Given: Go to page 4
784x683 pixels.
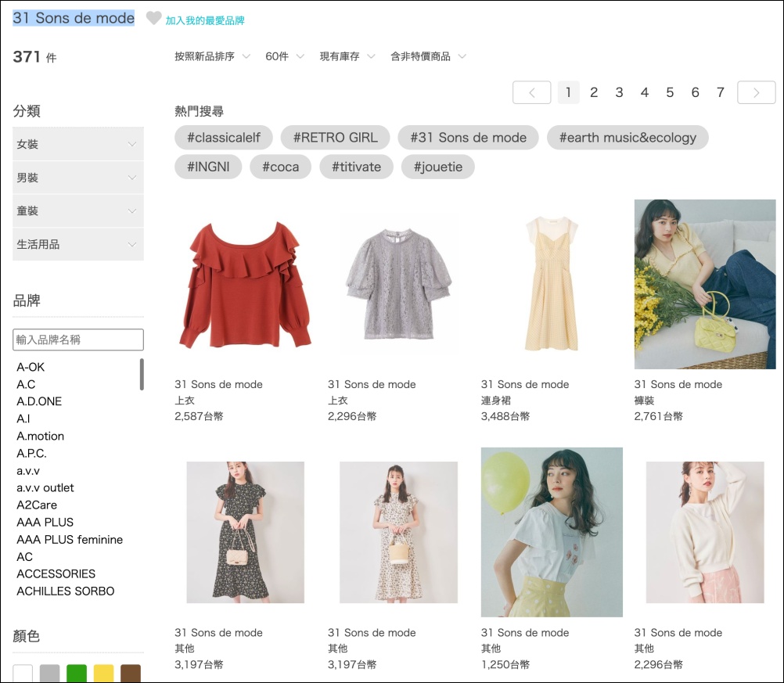Looking at the screenshot, I should tap(645, 92).
